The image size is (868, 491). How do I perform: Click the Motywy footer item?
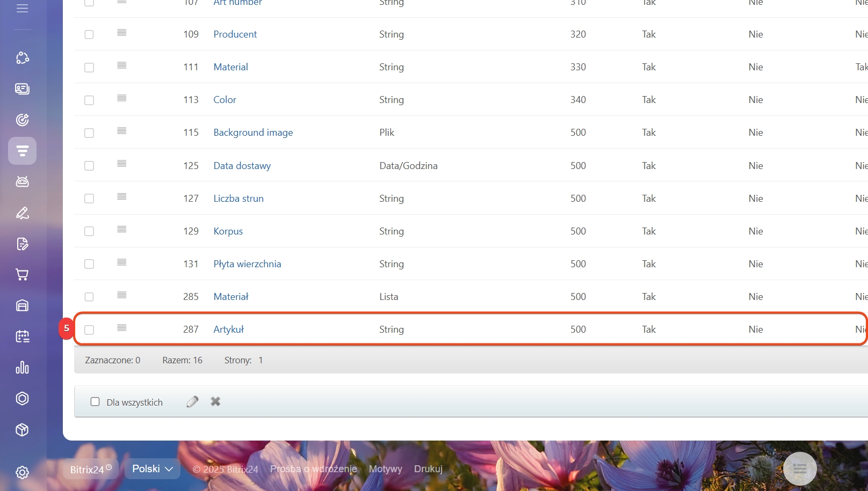(385, 469)
